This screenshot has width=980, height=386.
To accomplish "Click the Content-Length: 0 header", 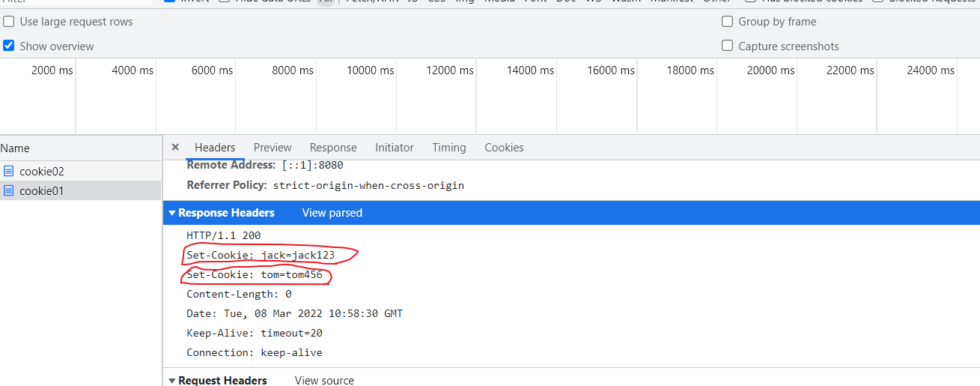I will [x=239, y=295].
